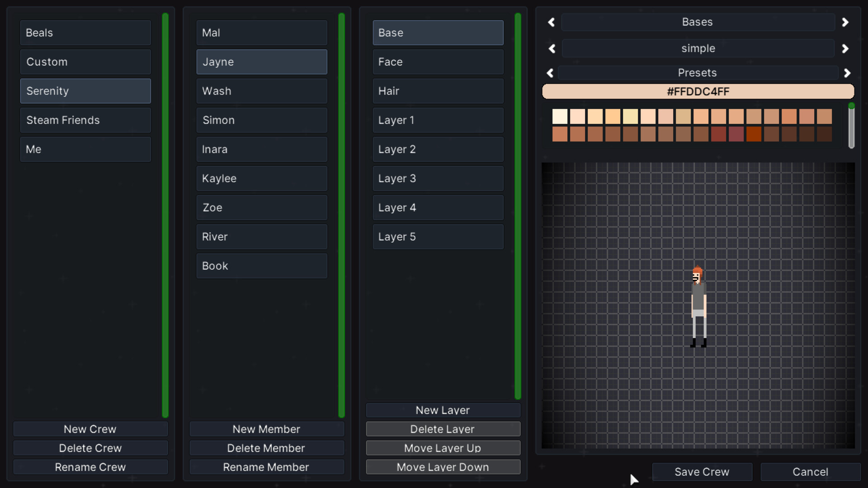Click Move Layer Up button

[x=443, y=448]
